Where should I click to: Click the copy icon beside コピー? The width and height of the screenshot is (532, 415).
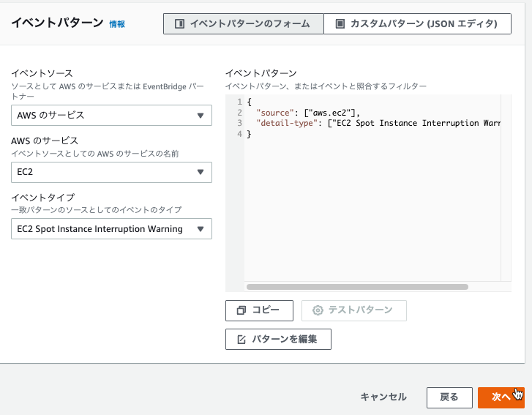coord(241,310)
